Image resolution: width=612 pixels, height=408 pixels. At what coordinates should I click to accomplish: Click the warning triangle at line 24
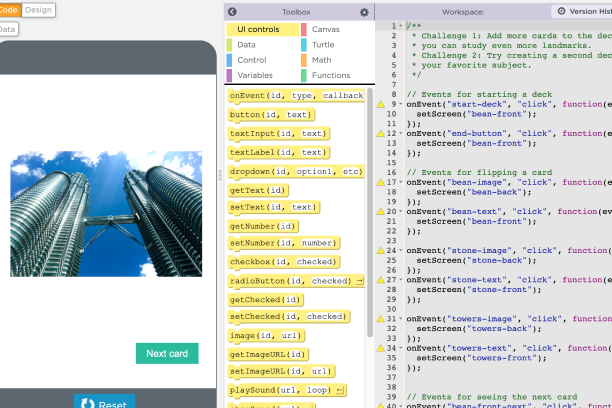380,251
